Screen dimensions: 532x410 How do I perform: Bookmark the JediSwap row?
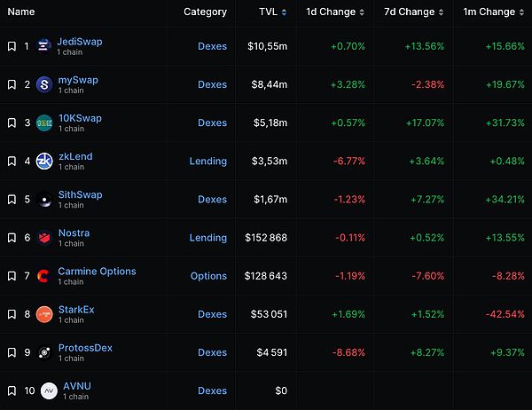pyautogui.click(x=12, y=46)
